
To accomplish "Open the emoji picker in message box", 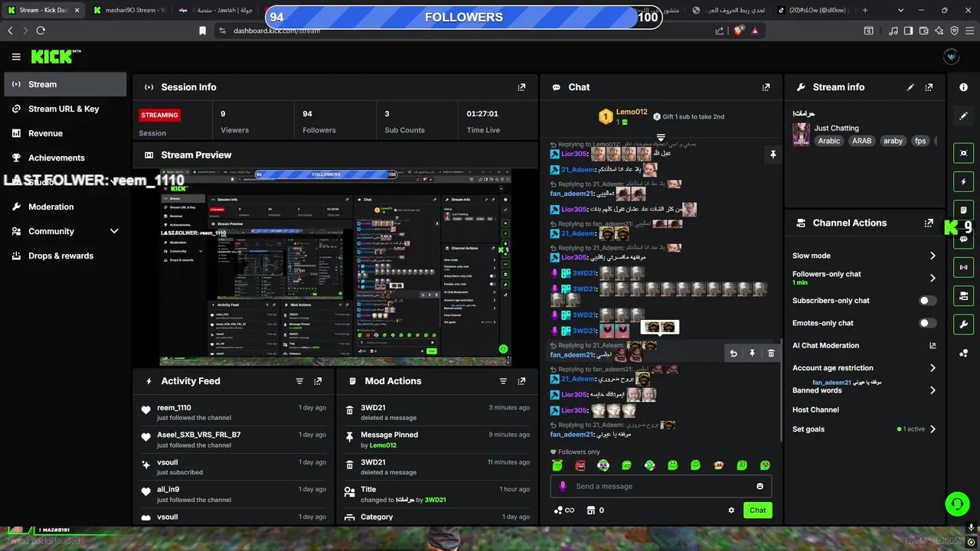I will [x=759, y=486].
